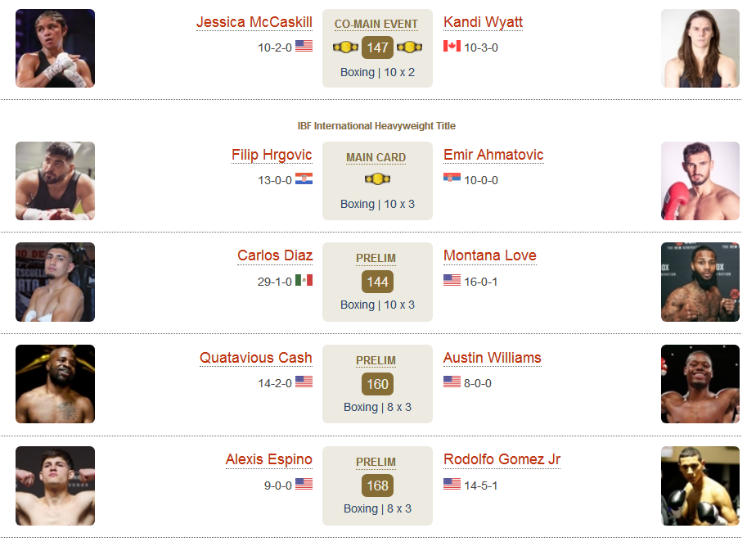
Task: View Filip Hrgovic's photo thumbnail
Action: pos(55,181)
